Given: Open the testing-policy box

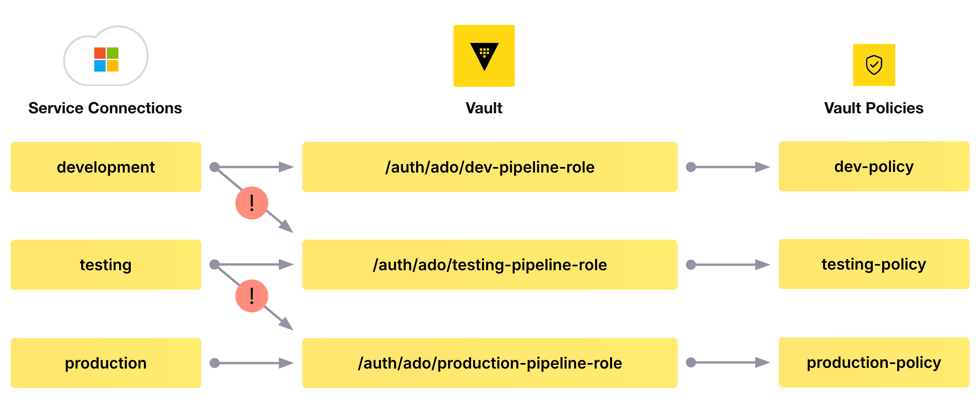Looking at the screenshot, I should click(x=874, y=264).
